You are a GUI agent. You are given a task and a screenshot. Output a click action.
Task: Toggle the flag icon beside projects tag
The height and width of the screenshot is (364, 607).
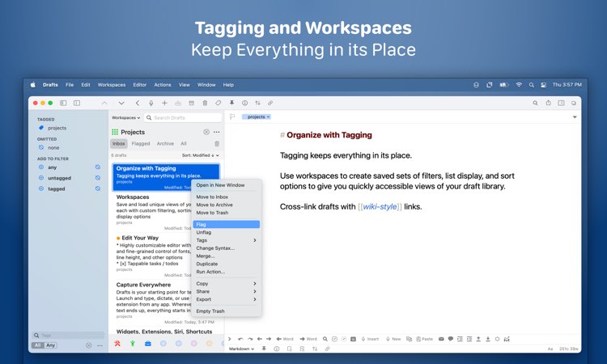click(232, 116)
